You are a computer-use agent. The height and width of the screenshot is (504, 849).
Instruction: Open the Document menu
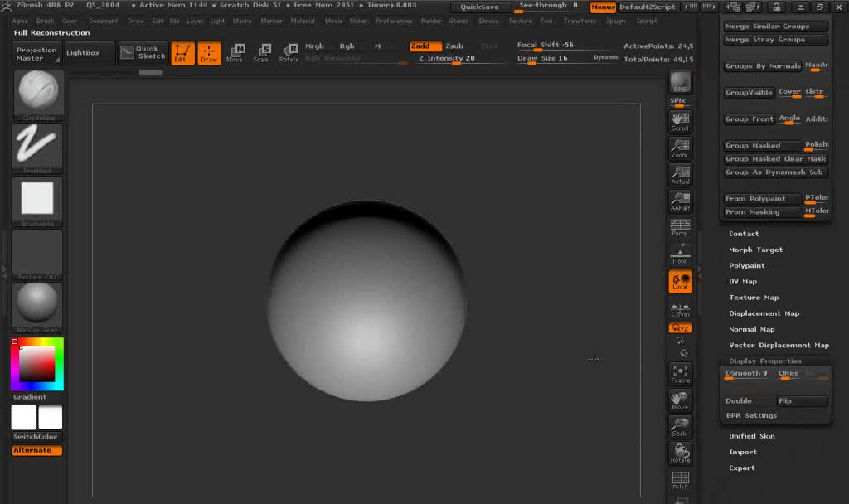coord(103,21)
